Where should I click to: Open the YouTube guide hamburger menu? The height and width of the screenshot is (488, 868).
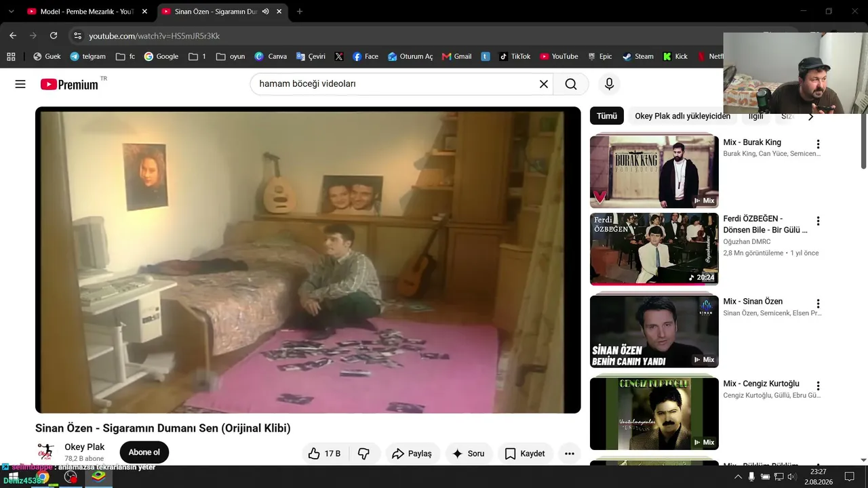click(x=20, y=84)
